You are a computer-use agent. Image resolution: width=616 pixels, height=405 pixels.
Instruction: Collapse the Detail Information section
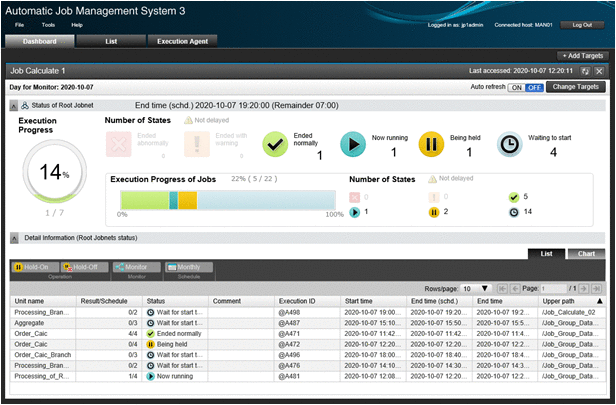(x=14, y=238)
